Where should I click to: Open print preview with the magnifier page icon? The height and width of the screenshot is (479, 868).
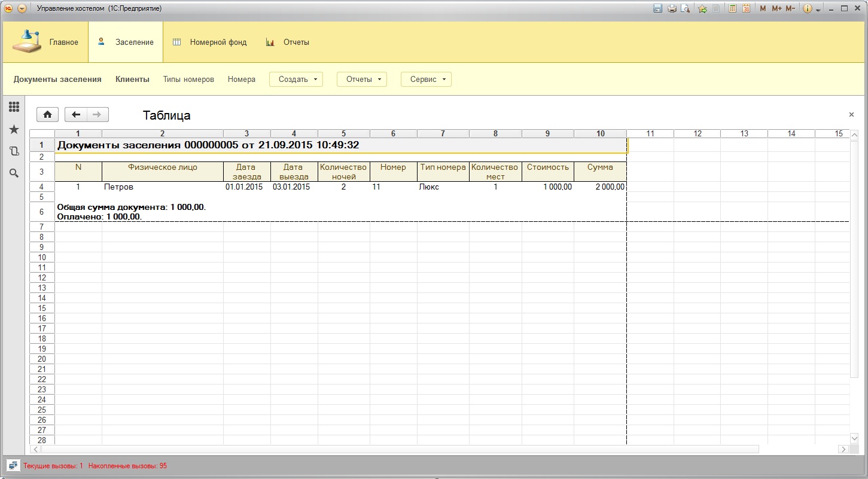coord(686,9)
